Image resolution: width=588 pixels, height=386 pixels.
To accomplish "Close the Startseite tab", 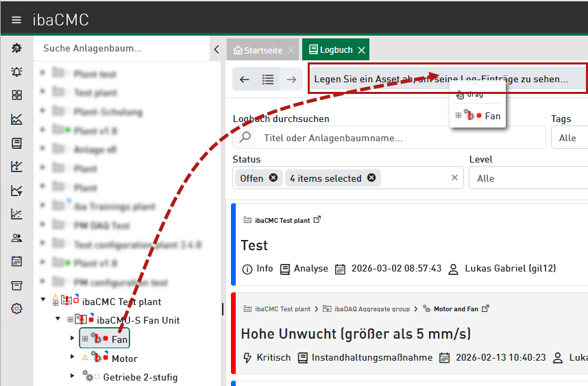I will point(291,50).
